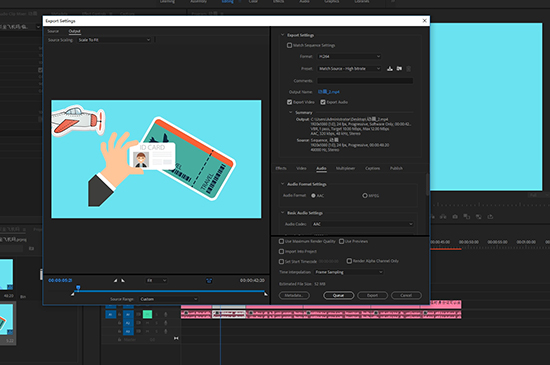Image resolution: width=550 pixels, height=365 pixels.
Task: Open the Effects tab in export settings
Action: 281,168
